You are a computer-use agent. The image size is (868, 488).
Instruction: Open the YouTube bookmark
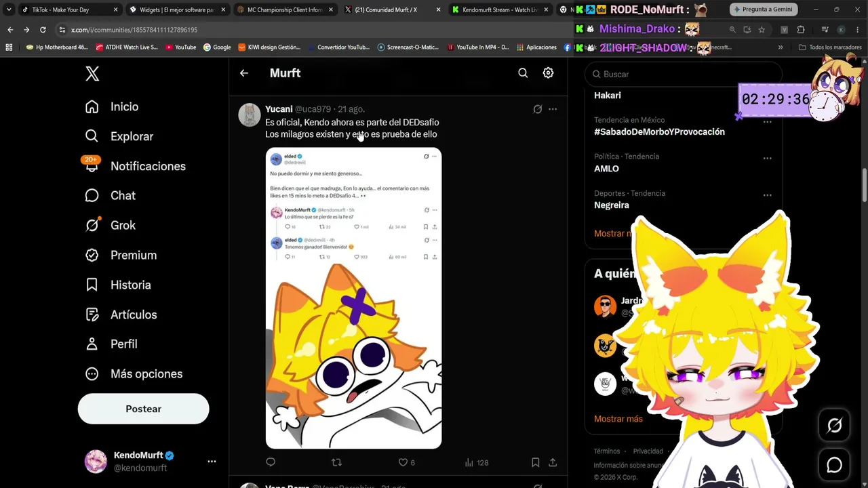click(180, 47)
